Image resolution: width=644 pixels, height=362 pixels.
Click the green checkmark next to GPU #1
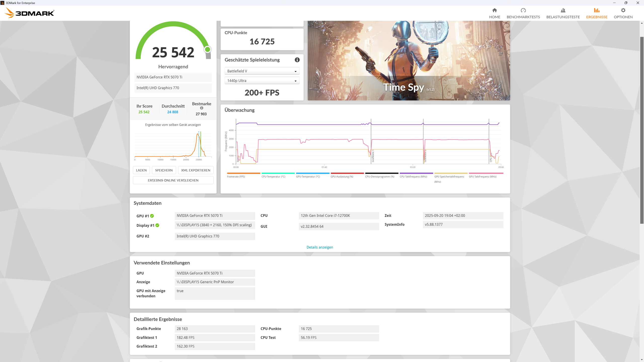coord(152,216)
